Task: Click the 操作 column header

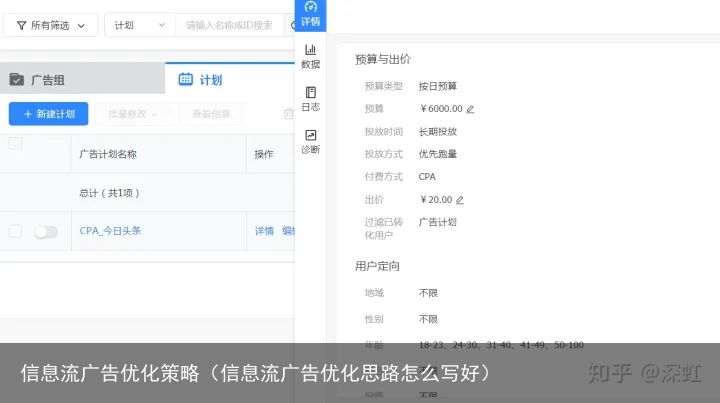Action: (x=264, y=154)
